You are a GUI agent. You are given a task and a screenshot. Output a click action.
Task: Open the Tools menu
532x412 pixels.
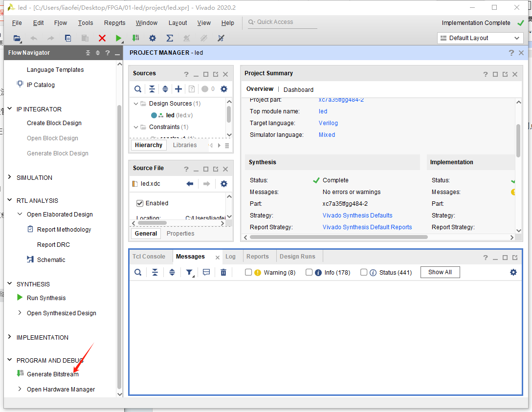pos(86,22)
